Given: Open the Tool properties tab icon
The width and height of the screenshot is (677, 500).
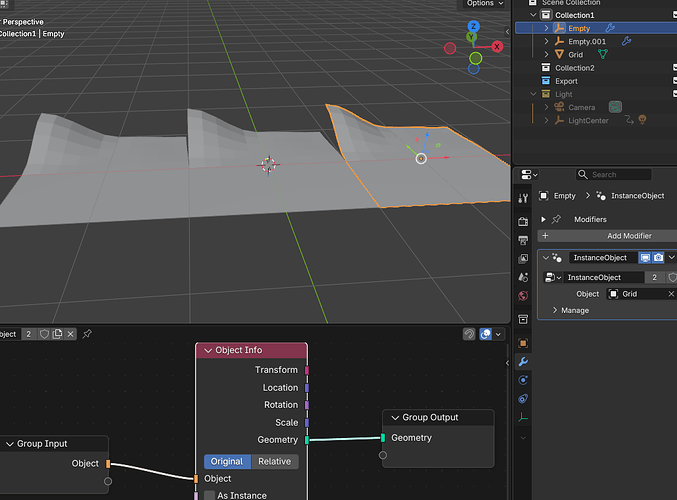Looking at the screenshot, I should (x=523, y=198).
